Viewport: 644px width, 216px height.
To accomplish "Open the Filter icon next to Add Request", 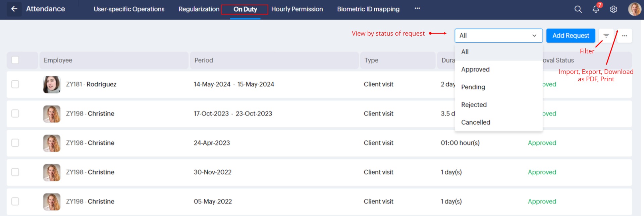I will pyautogui.click(x=606, y=36).
